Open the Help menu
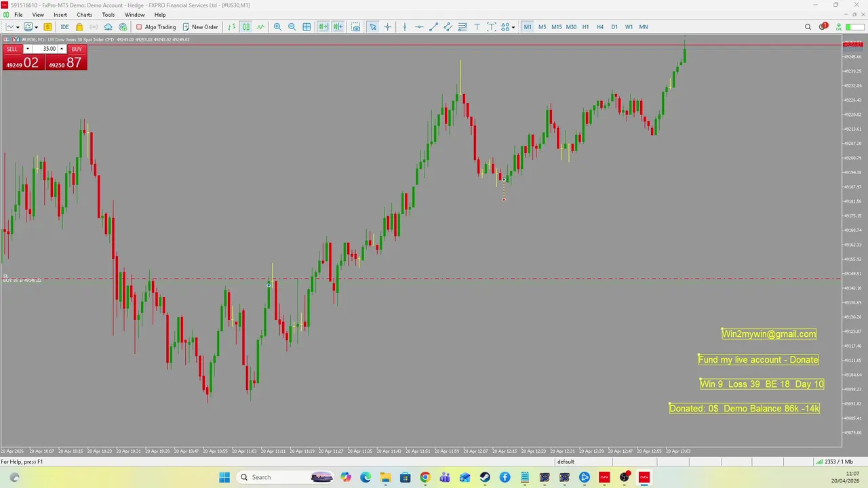The height and width of the screenshot is (488, 868). (x=160, y=15)
